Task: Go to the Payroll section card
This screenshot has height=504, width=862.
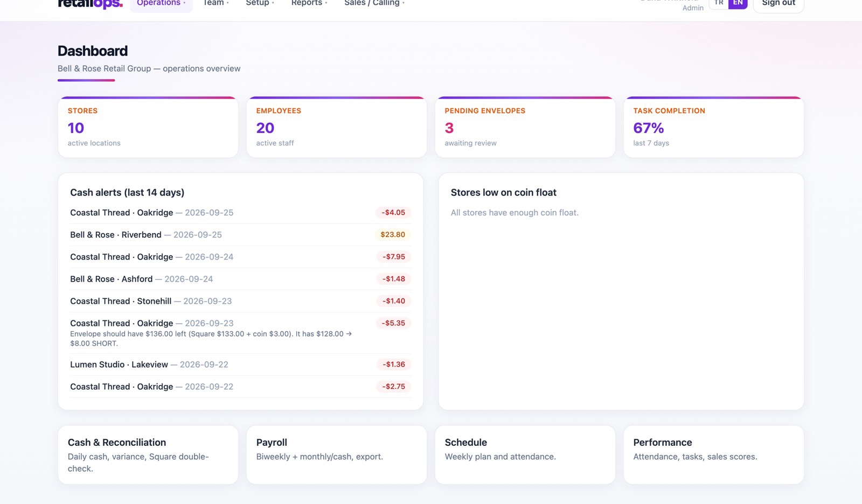Action: tap(337, 455)
